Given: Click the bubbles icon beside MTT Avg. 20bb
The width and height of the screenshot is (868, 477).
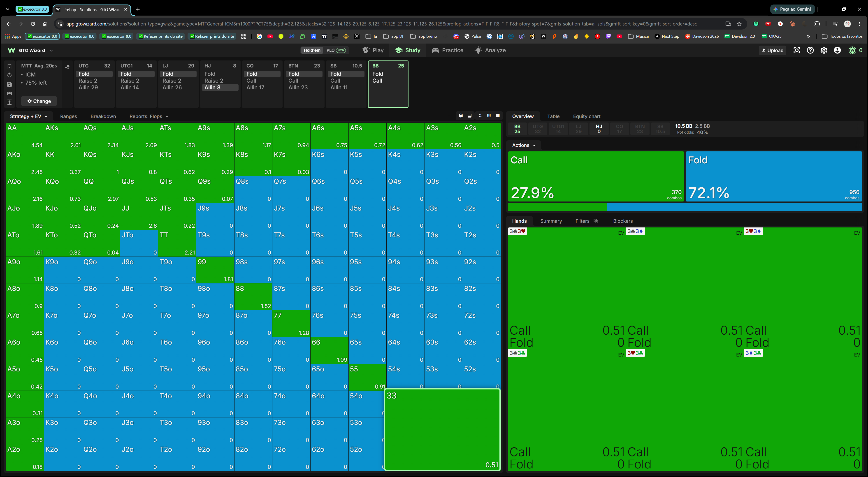Looking at the screenshot, I should tap(67, 67).
